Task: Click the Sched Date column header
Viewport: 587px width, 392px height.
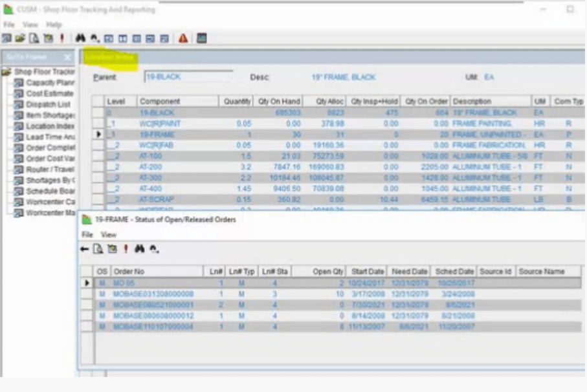Action: [x=453, y=272]
